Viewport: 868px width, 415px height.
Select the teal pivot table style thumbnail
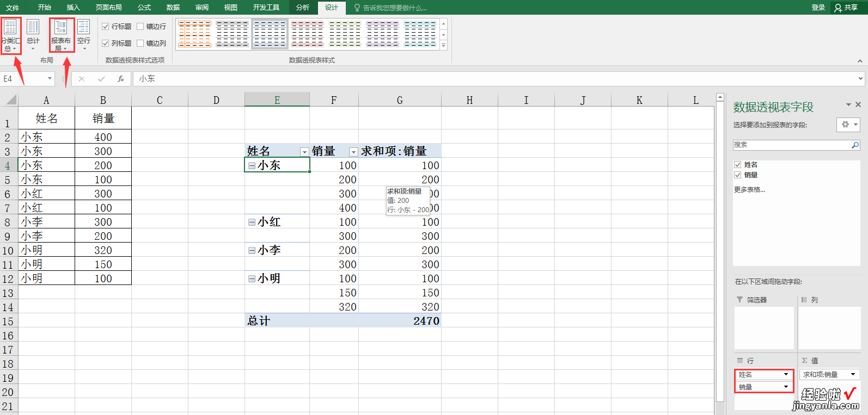(420, 34)
